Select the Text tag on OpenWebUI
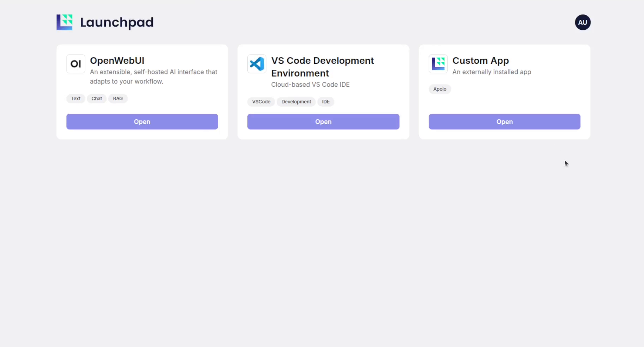This screenshot has width=644, height=347. point(76,98)
